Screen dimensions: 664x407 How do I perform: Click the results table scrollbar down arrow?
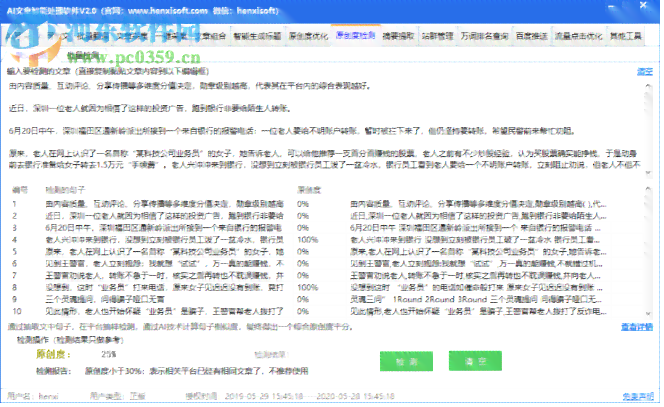648,313
